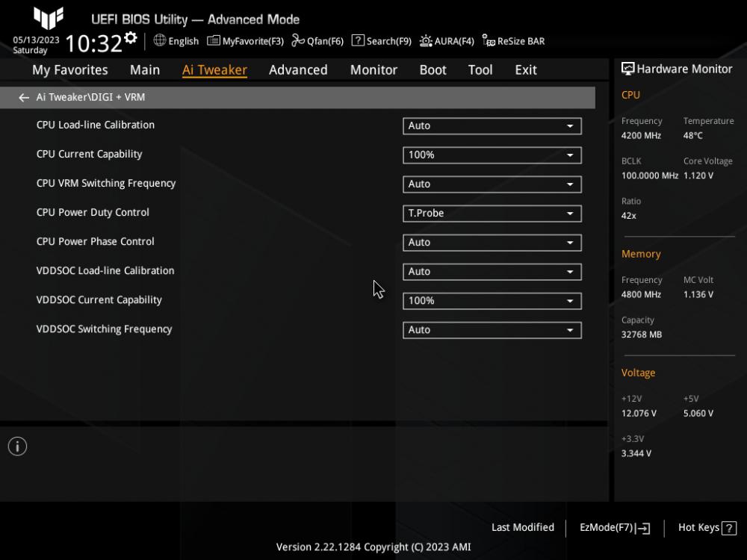Open VDDSOC Current Capability dropdown
The width and height of the screenshot is (747, 560).
[x=492, y=300]
